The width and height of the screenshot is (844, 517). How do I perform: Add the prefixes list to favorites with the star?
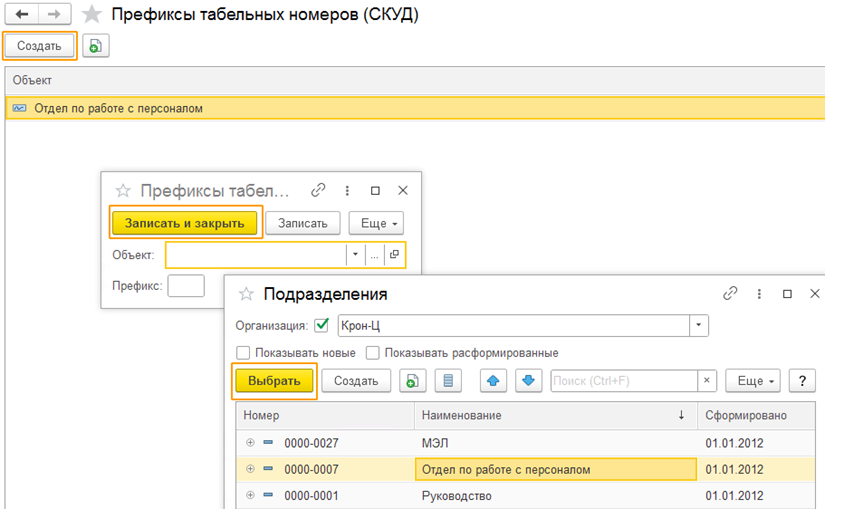pyautogui.click(x=91, y=14)
